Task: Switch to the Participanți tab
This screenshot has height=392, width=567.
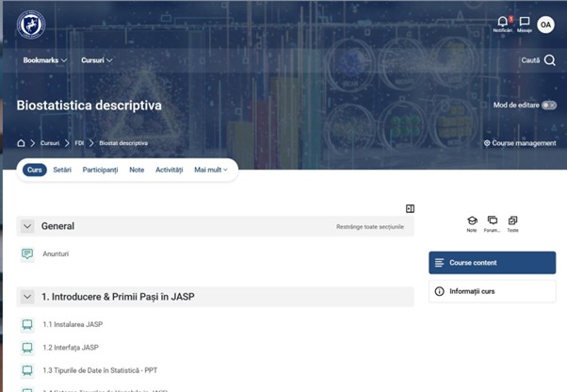Action: click(100, 170)
